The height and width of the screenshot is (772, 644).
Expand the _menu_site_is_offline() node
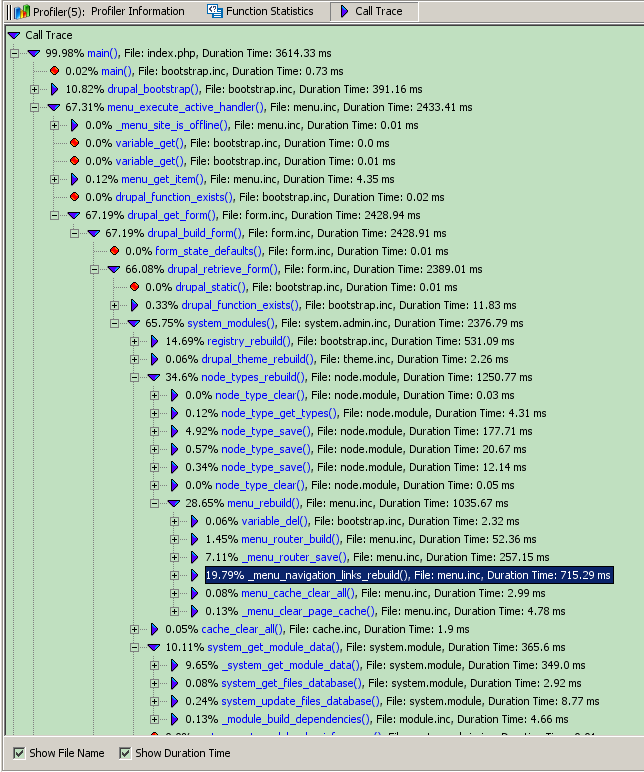point(55,125)
